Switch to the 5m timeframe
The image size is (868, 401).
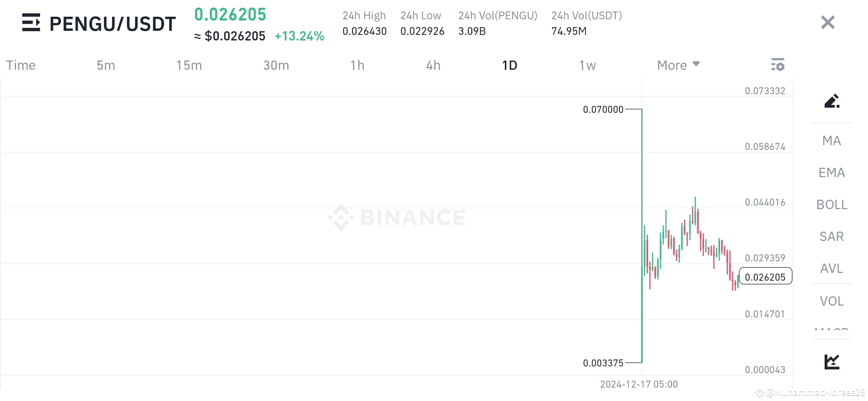pos(105,65)
